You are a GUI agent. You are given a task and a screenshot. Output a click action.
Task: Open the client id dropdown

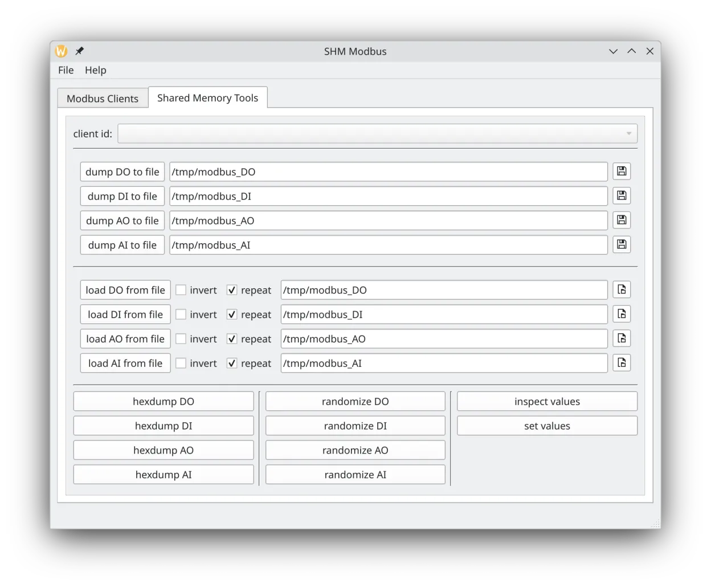pyautogui.click(x=377, y=134)
